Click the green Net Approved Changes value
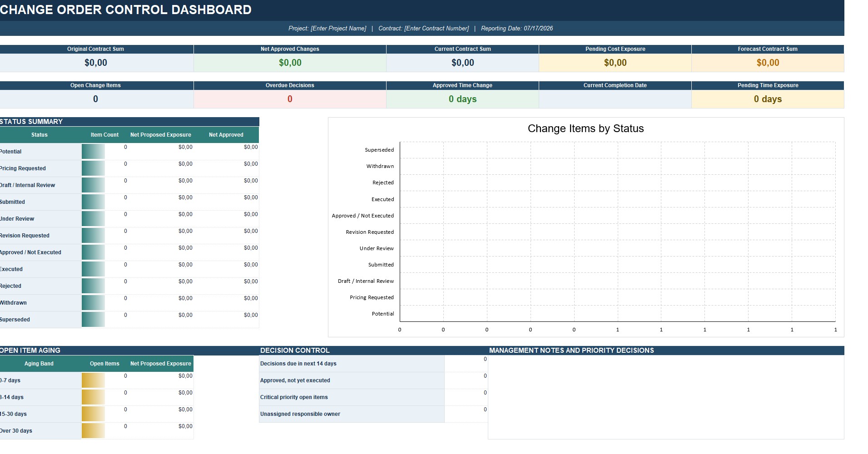This screenshot has height=454, width=868. point(290,63)
